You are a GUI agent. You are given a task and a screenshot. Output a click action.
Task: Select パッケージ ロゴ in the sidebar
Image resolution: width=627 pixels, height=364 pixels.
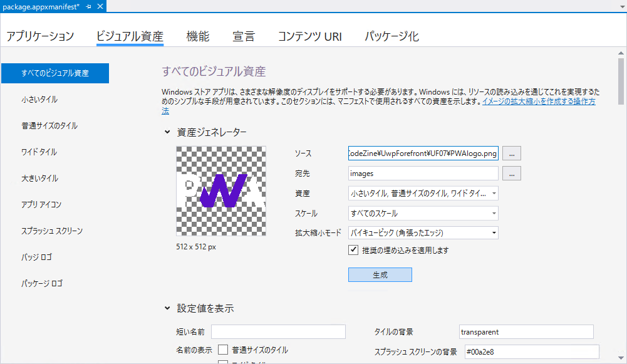[x=41, y=284]
